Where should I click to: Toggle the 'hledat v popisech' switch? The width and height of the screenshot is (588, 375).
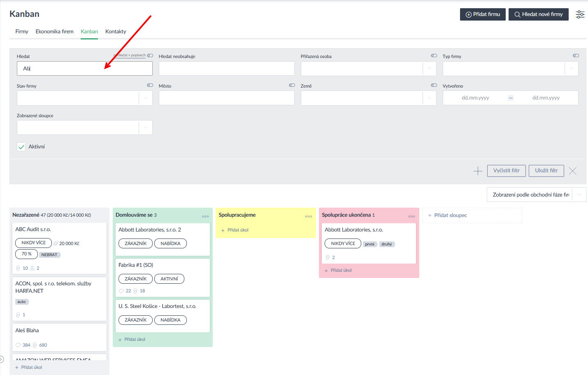pos(150,56)
